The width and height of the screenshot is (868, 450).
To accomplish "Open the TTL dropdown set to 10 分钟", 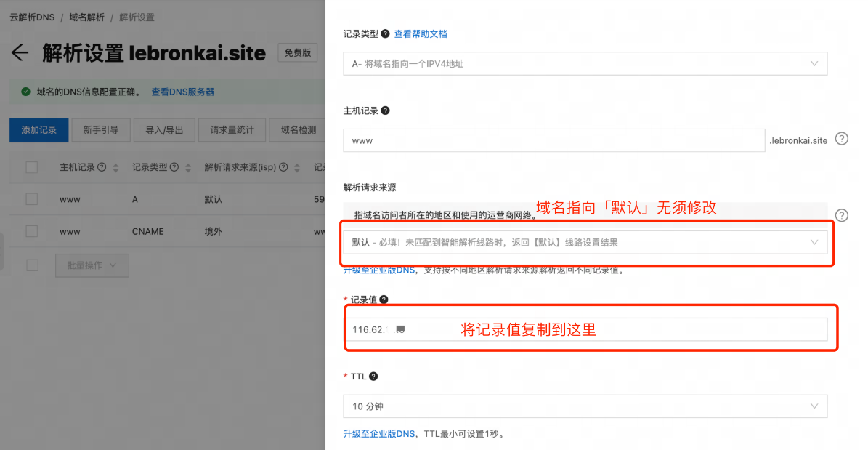I will coord(585,406).
